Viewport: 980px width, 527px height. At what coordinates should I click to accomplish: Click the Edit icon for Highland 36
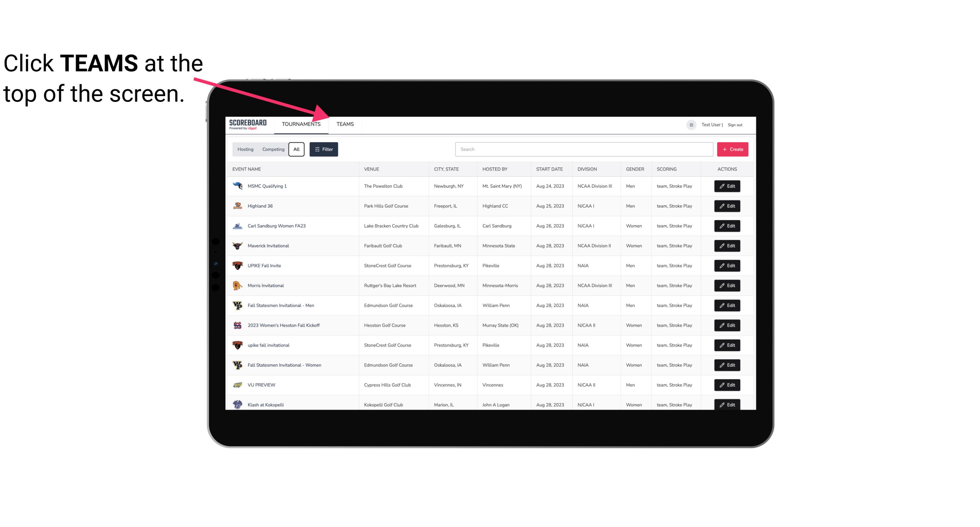point(727,207)
